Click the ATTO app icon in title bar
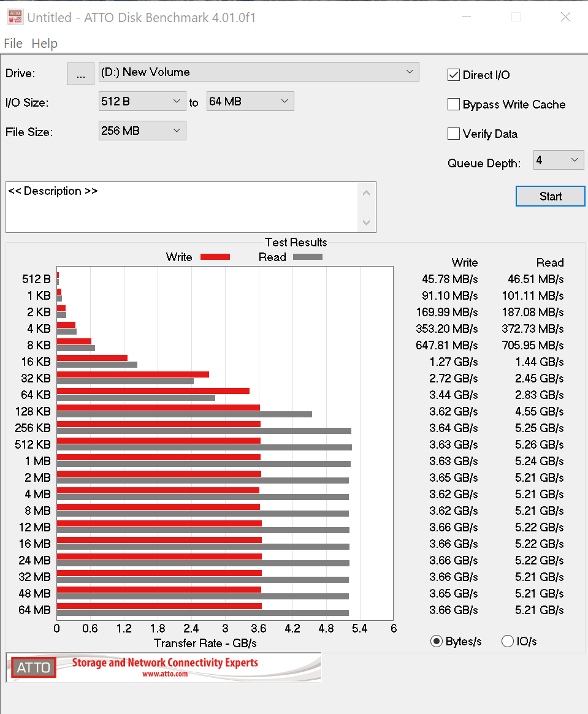The image size is (588, 714). pos(15,17)
